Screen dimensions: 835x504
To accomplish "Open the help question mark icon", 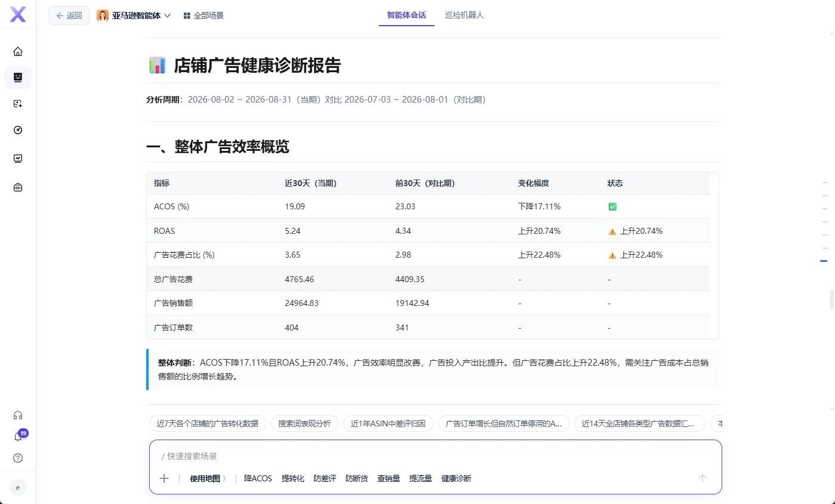I will 18,458.
